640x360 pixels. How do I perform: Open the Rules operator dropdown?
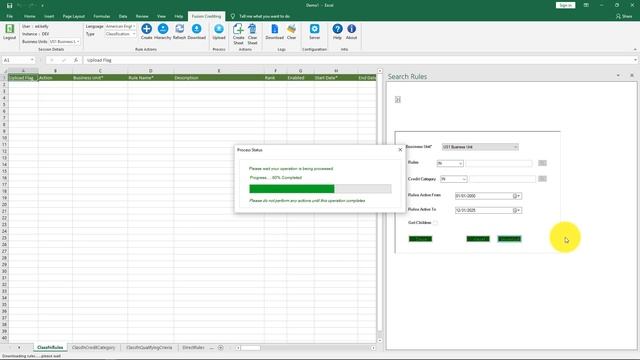pyautogui.click(x=460, y=163)
